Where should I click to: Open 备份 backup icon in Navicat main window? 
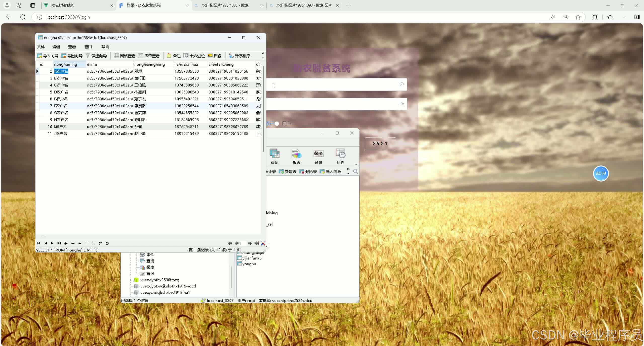(x=318, y=156)
